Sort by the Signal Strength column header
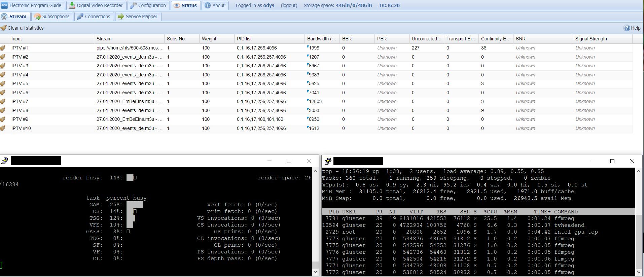 coord(603,39)
